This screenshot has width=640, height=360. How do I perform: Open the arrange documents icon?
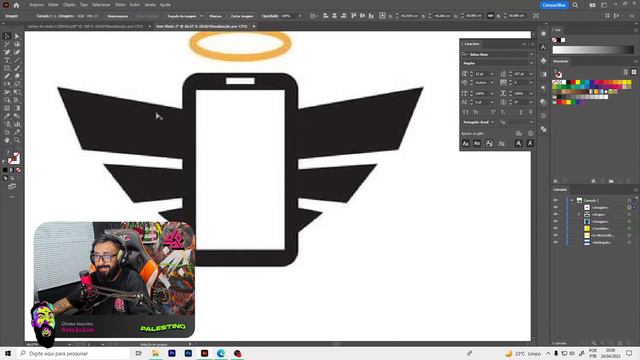click(x=592, y=5)
